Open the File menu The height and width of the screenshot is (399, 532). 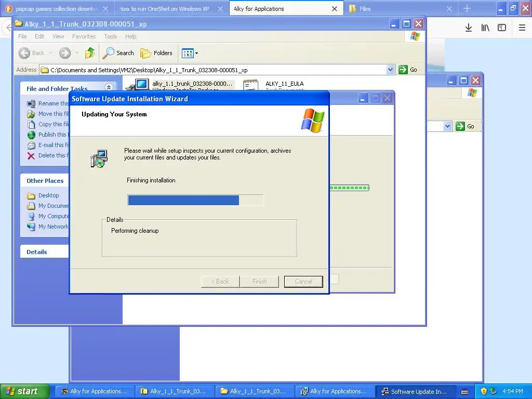pyautogui.click(x=22, y=36)
